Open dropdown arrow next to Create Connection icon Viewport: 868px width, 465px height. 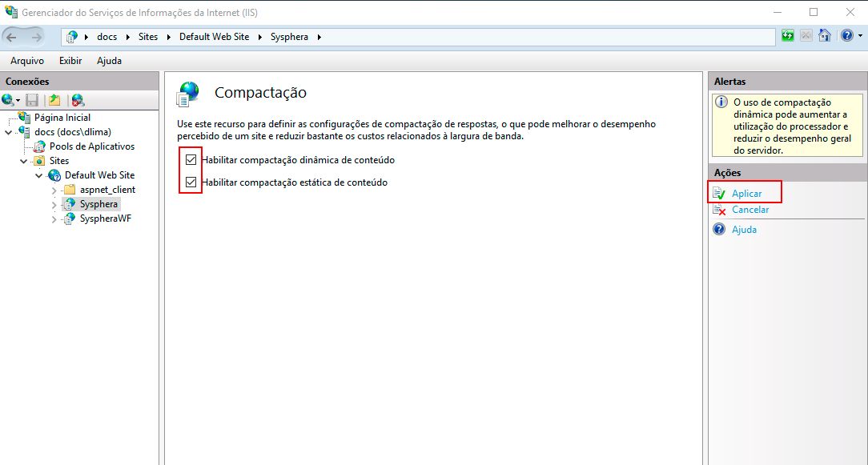tap(18, 101)
